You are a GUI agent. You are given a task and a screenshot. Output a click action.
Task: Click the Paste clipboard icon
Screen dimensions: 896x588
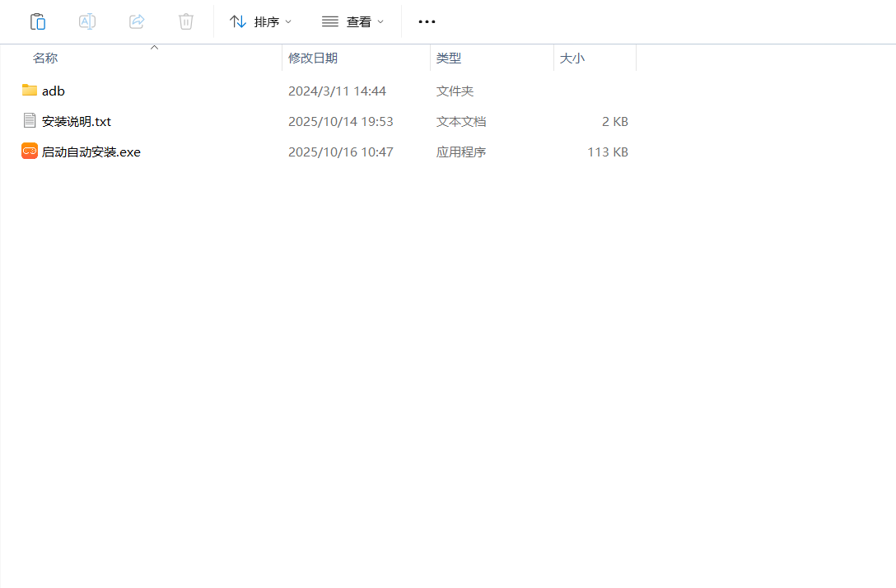point(38,21)
